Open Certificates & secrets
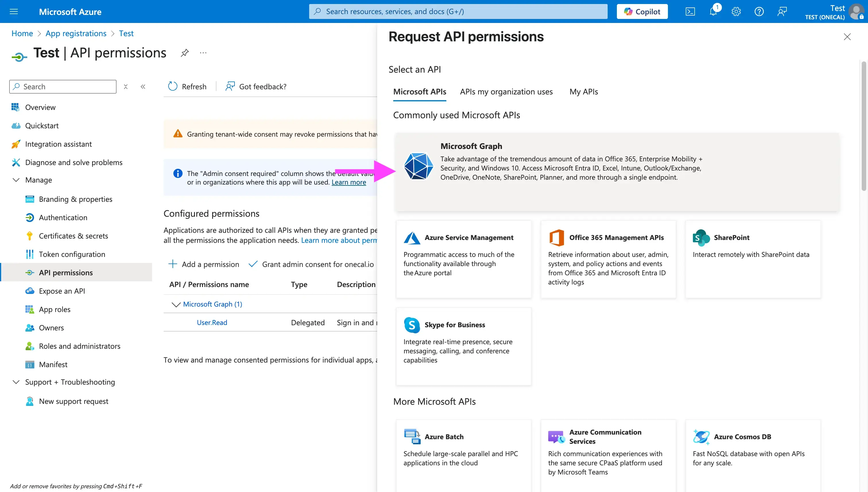This screenshot has height=492, width=868. (x=73, y=236)
